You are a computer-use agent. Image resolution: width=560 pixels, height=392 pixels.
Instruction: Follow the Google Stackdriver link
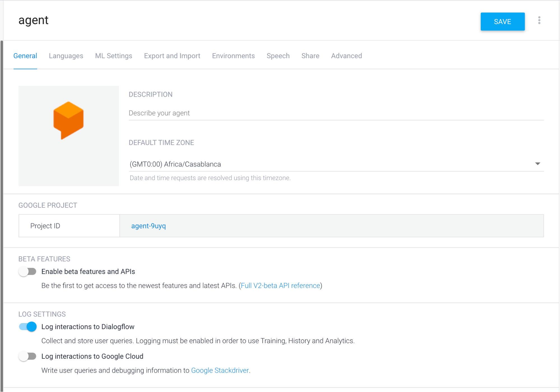[x=220, y=370]
